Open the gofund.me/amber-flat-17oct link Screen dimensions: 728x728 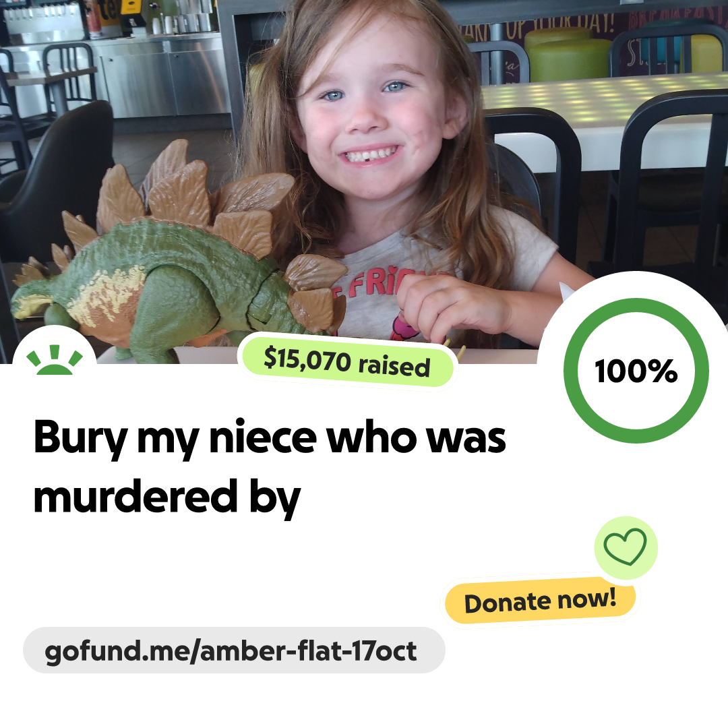231,651
